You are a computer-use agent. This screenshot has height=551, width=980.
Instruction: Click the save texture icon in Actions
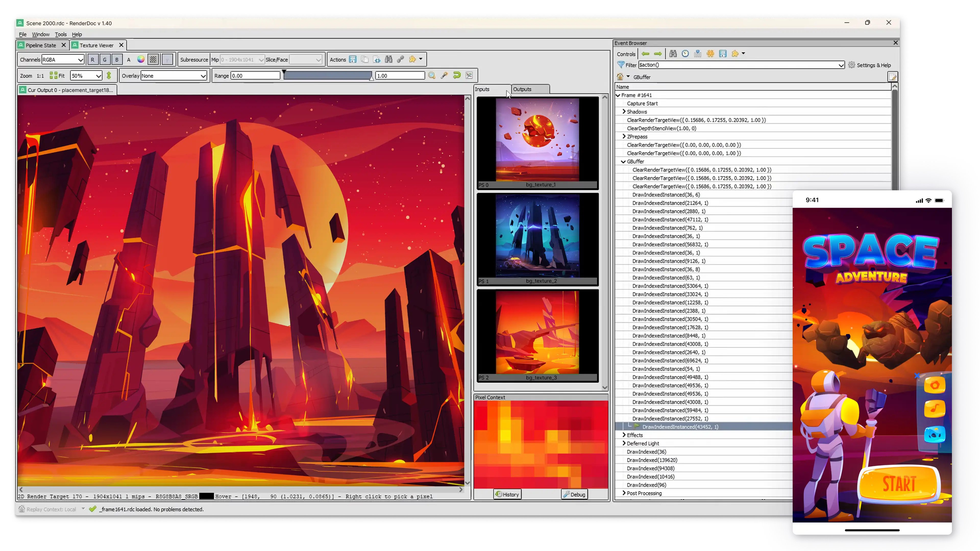click(353, 59)
